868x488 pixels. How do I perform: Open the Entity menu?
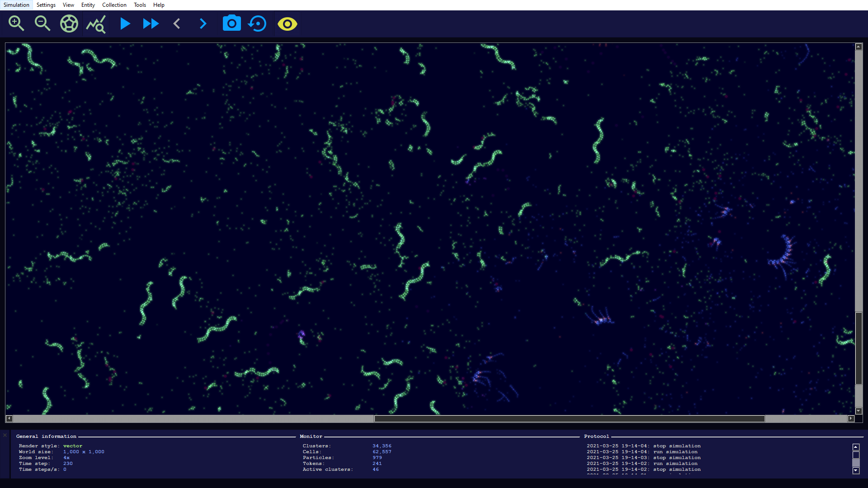tap(88, 5)
